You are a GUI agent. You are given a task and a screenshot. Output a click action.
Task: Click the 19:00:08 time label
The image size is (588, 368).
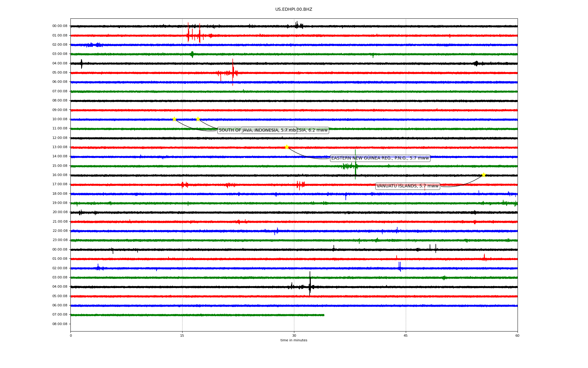pos(60,203)
